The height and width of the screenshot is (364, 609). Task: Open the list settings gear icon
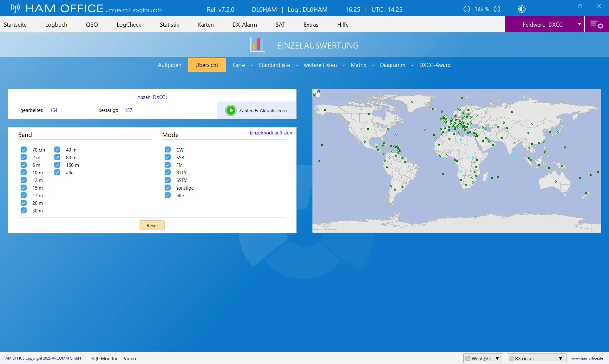point(596,24)
